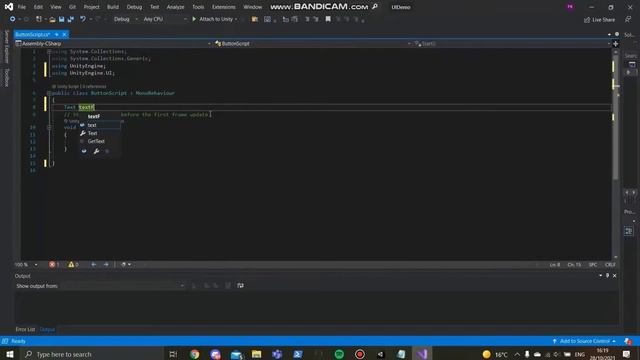Toggle the wrench properties filter in IntelliSense

tap(96, 151)
